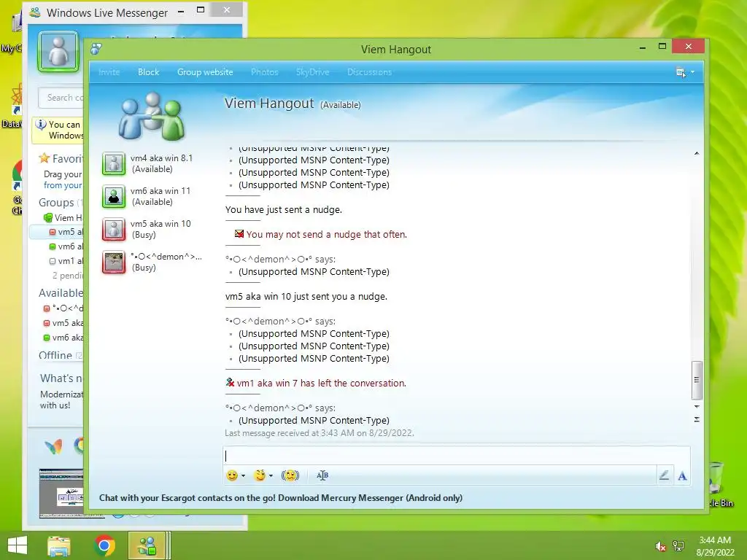Viewport: 747px width, 560px height.
Task: Open Discussions in the conversation toolbar
Action: (x=370, y=72)
